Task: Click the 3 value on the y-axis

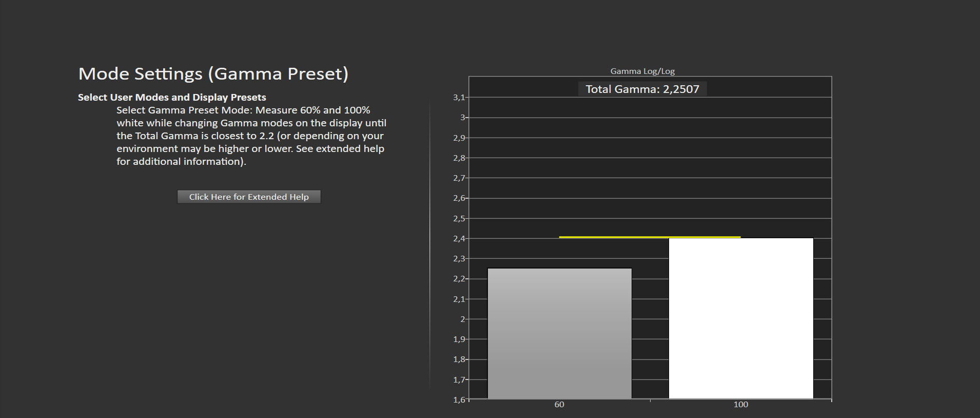Action: pyautogui.click(x=462, y=118)
